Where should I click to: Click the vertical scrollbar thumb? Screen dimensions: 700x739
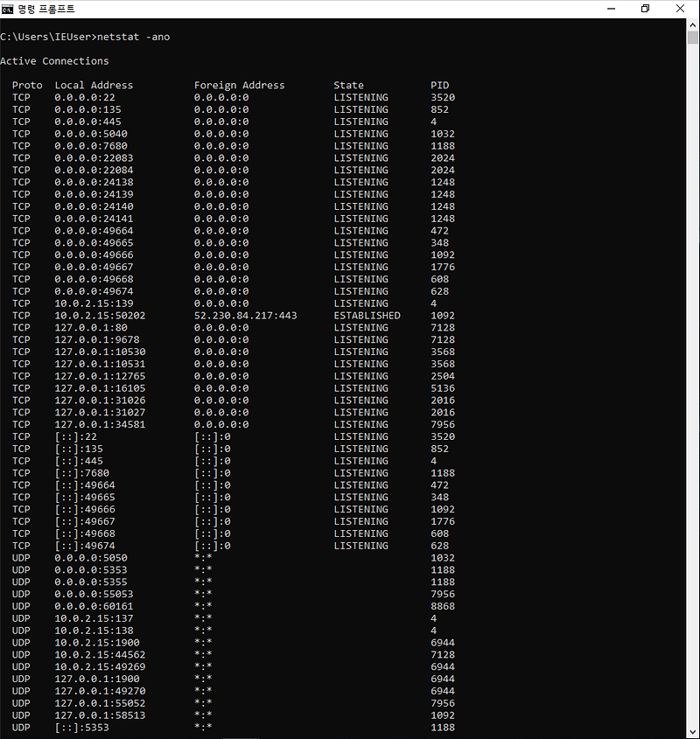click(x=692, y=38)
